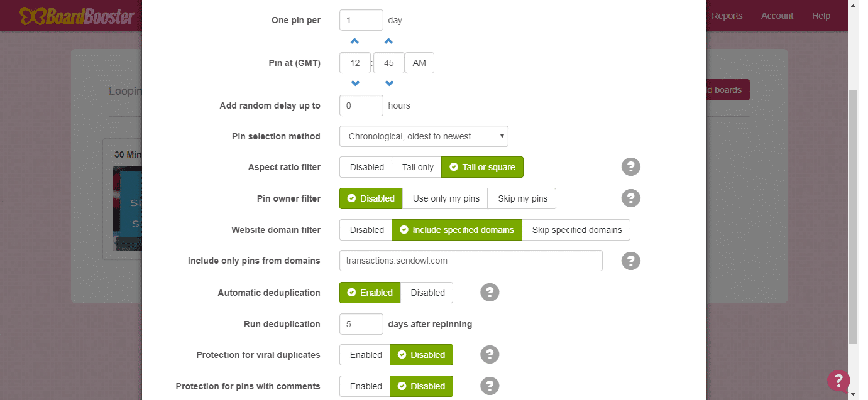Open help icon for Pin owner filter
Viewport: 868px width, 400px height.
(x=631, y=198)
